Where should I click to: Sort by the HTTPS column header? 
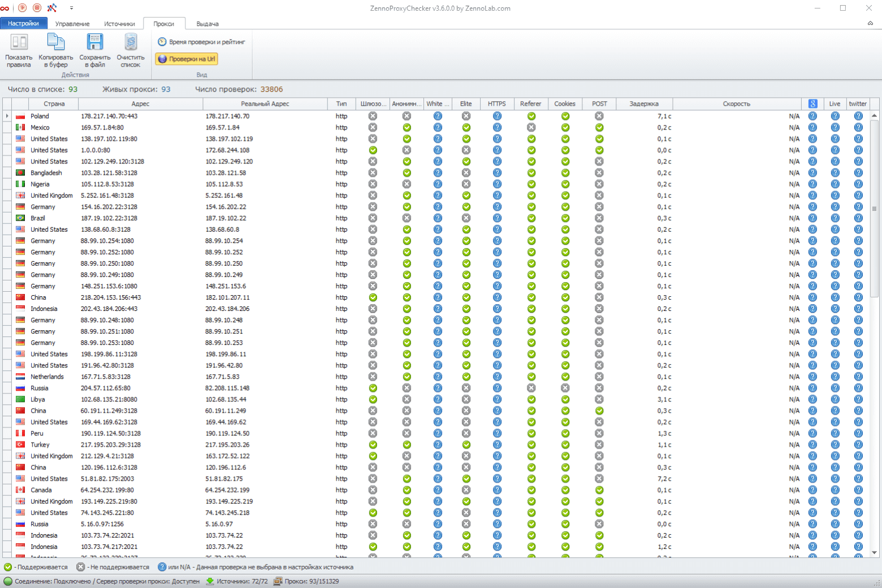pos(497,103)
